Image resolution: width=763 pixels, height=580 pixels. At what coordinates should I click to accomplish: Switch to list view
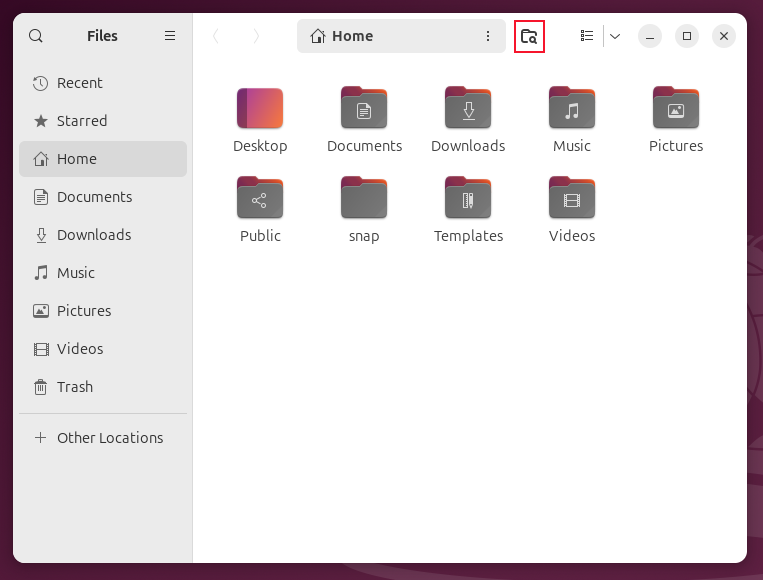tap(587, 36)
